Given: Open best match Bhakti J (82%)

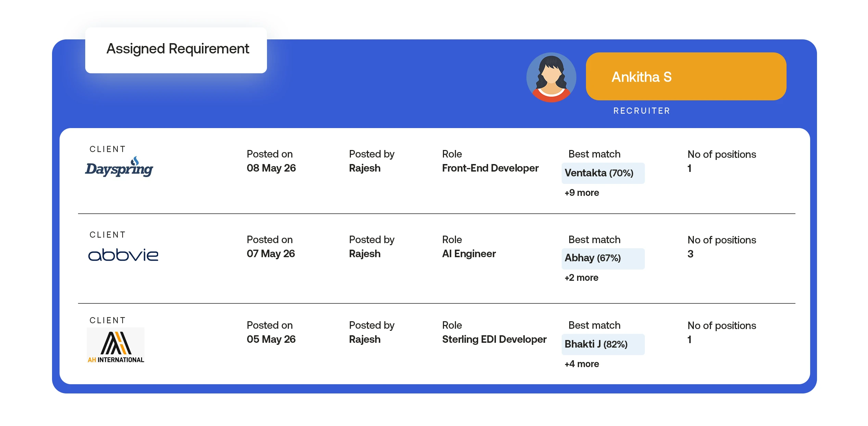Looking at the screenshot, I should pos(603,344).
